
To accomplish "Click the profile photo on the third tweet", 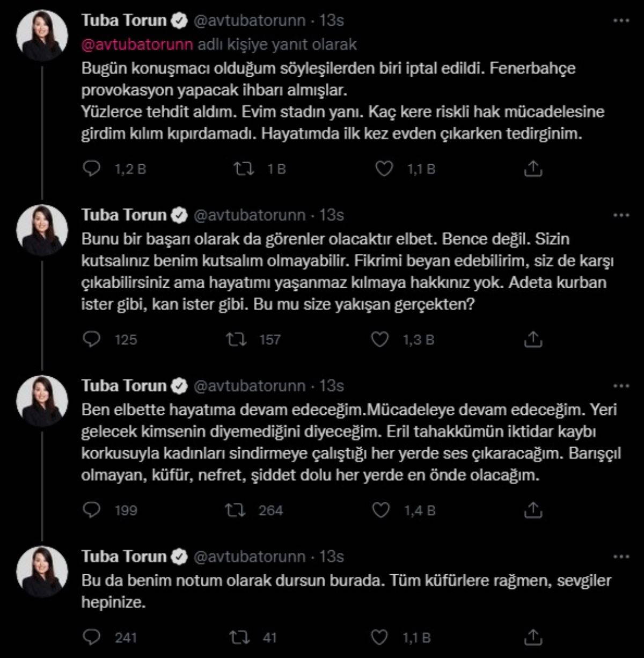I will pos(42,400).
